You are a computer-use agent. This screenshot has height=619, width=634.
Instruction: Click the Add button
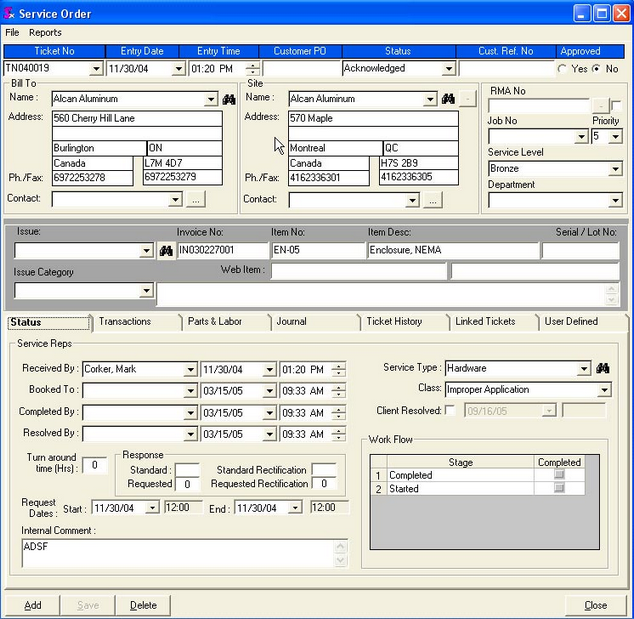click(33, 605)
